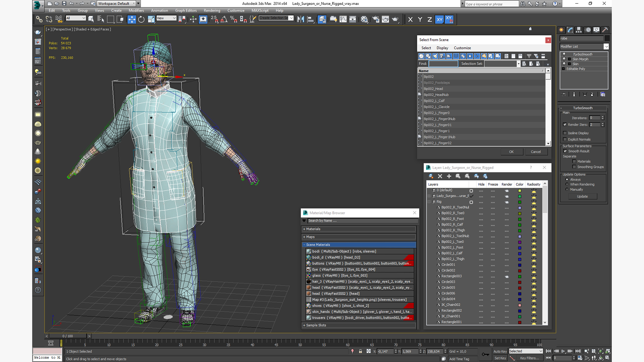Activate Select and Rotate tool
The height and width of the screenshot is (362, 644).
[141, 19]
